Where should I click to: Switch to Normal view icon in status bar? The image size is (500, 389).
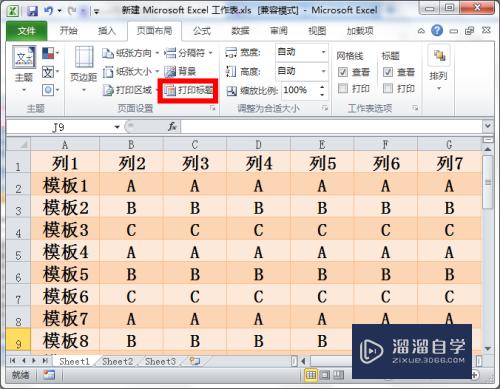point(311,375)
